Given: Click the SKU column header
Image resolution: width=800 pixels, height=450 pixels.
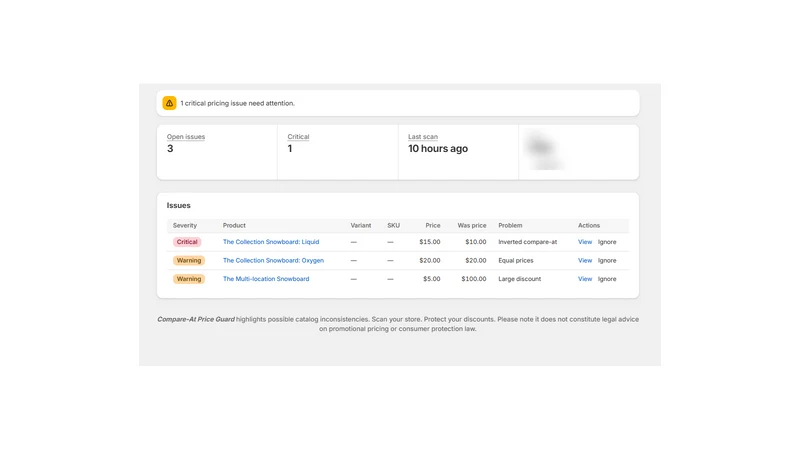Looking at the screenshot, I should point(393,226).
